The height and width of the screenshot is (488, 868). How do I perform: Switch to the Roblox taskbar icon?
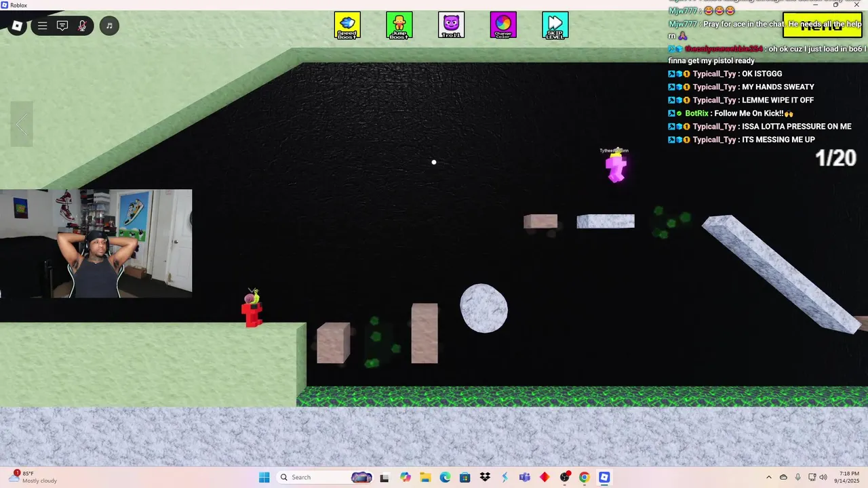[604, 477]
